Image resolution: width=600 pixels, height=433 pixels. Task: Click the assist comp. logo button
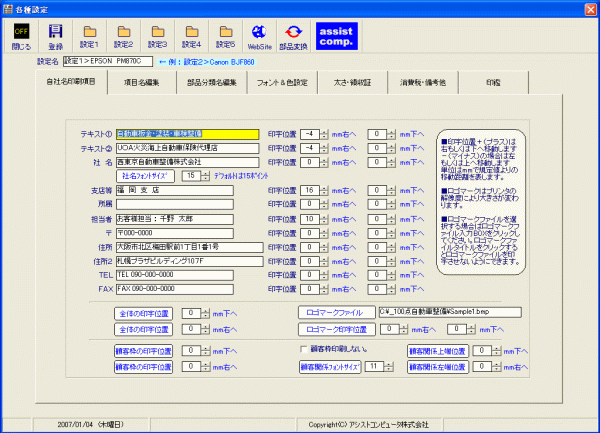tap(337, 36)
